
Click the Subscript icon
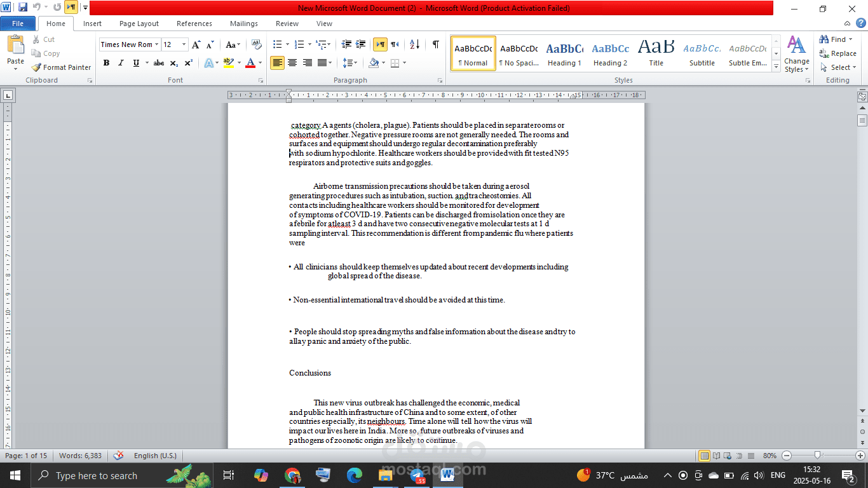tap(173, 63)
